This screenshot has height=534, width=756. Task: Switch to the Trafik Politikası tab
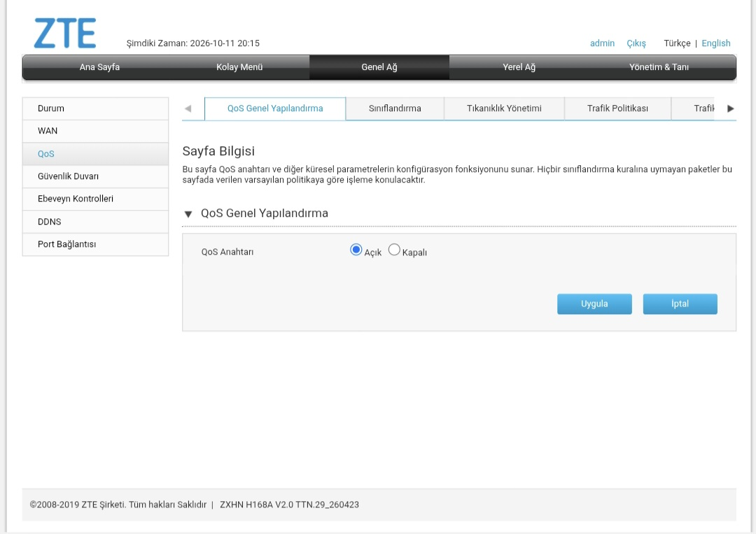click(x=617, y=108)
